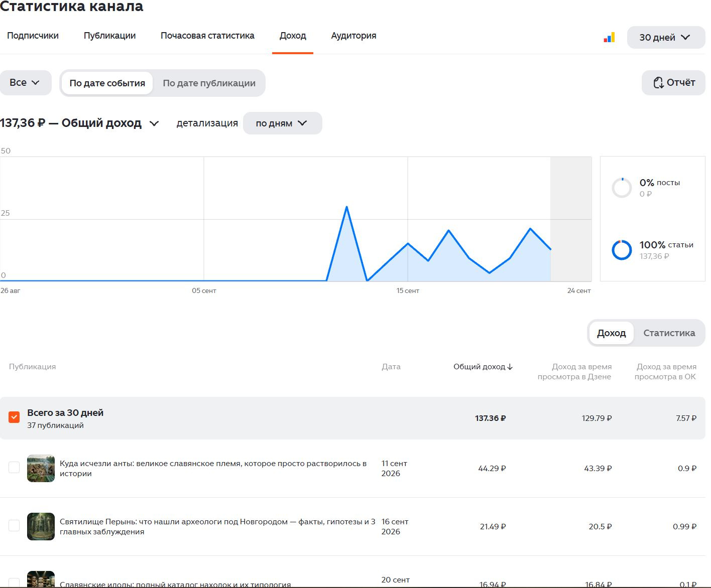Click the 11 Sept peak on the income chart
The width and height of the screenshot is (711, 588).
coord(346,207)
